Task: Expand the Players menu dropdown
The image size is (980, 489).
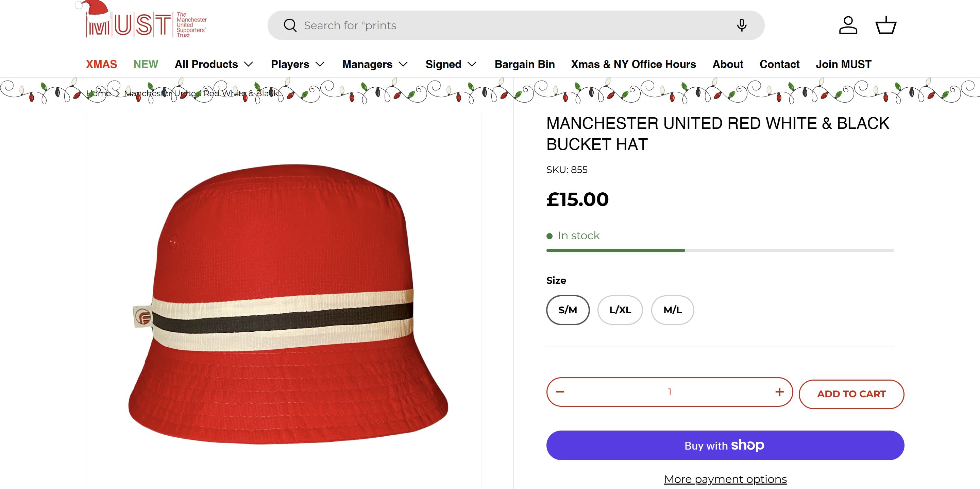Action: coord(298,64)
